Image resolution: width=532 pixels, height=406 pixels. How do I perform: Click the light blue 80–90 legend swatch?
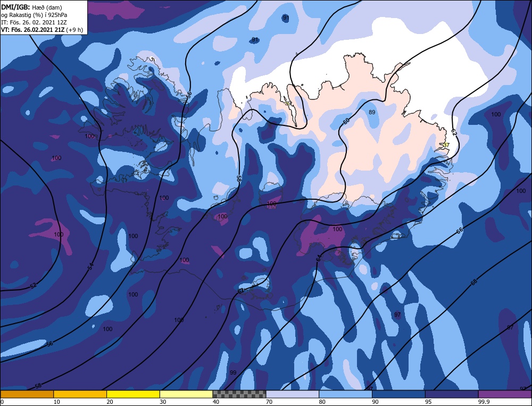(346, 394)
